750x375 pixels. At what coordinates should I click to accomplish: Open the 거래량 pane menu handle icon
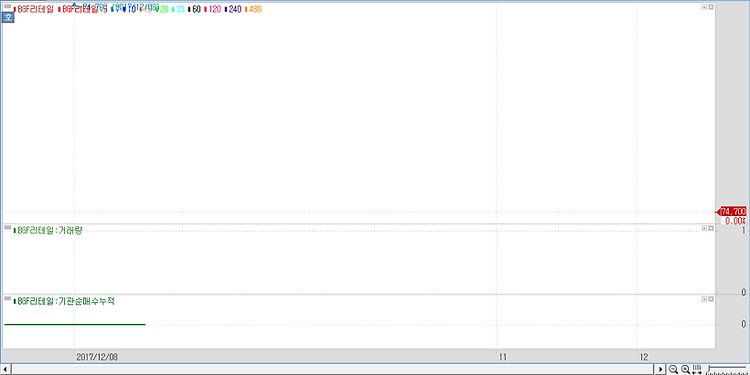pyautogui.click(x=8, y=228)
